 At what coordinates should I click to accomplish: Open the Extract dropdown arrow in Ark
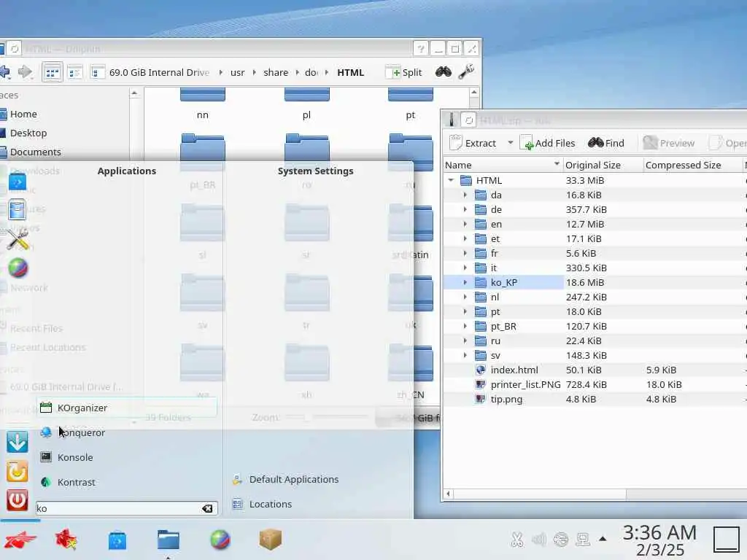click(x=510, y=142)
